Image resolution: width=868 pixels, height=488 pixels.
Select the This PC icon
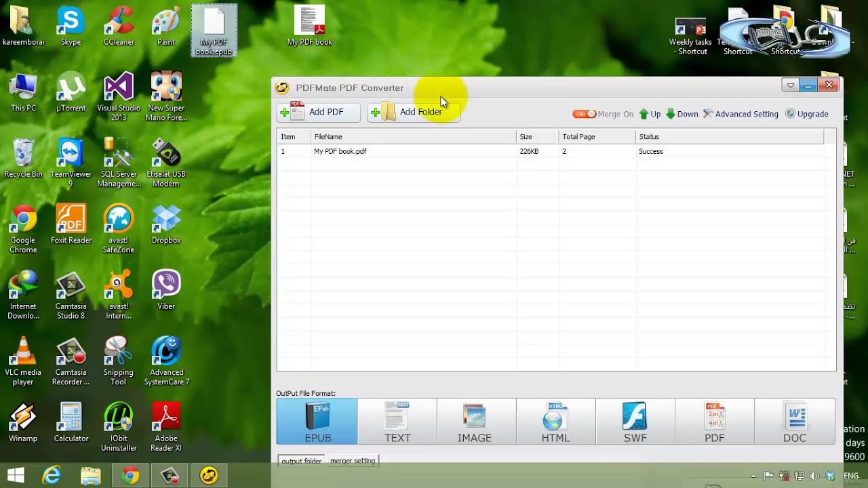pos(23,93)
